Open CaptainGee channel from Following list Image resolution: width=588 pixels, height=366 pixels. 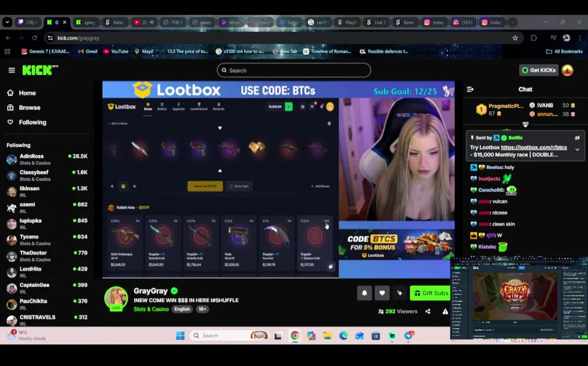(x=47, y=288)
